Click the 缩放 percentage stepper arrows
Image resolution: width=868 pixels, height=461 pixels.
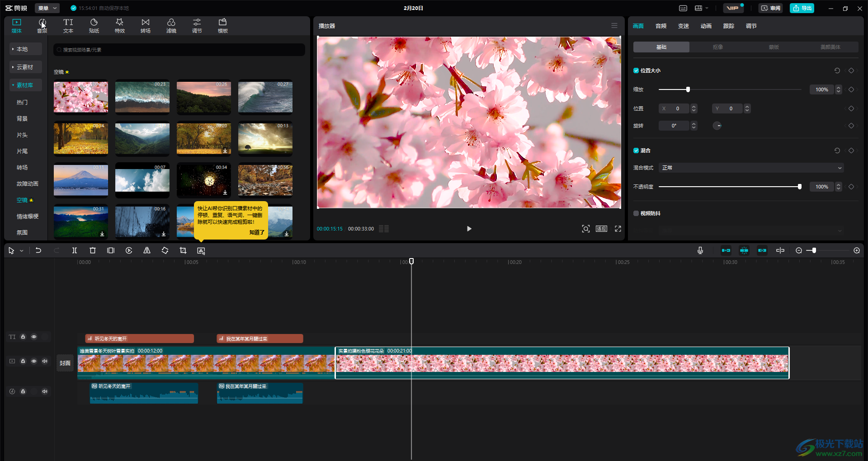click(x=839, y=89)
